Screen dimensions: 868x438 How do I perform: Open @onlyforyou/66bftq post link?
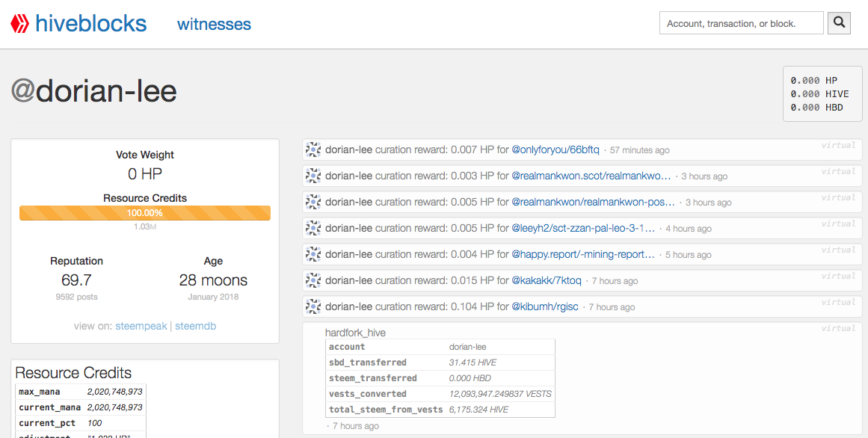coord(555,150)
